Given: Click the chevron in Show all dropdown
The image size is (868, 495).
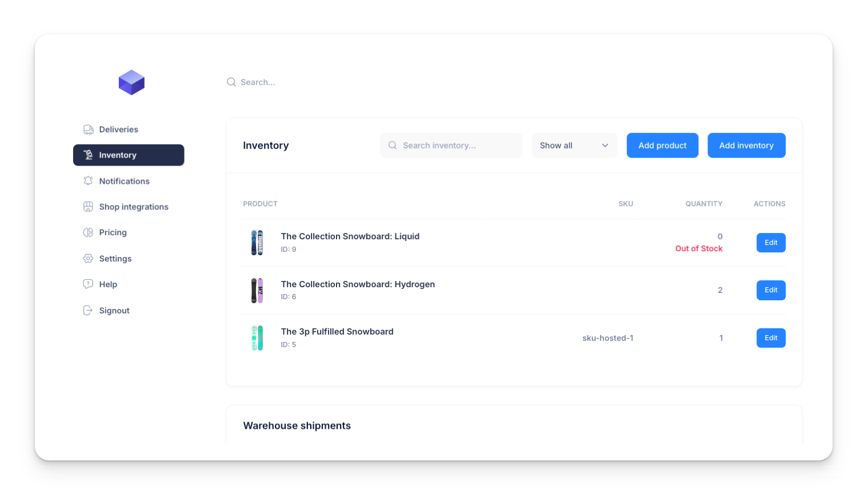Looking at the screenshot, I should click(605, 146).
